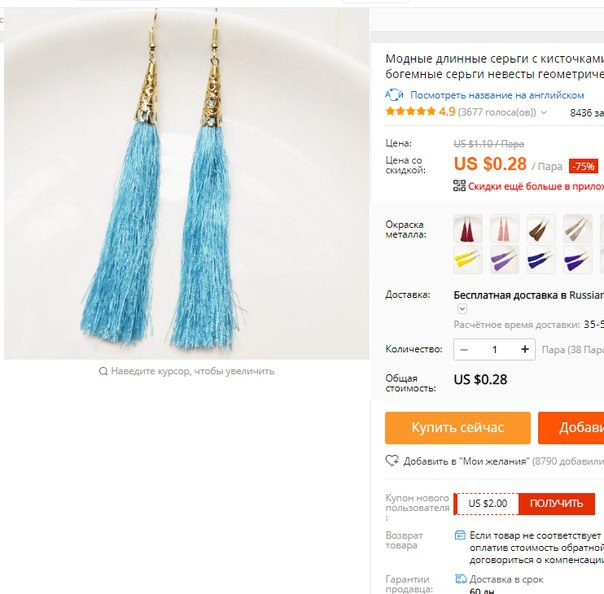604x594 pixels.
Task: Increase quantity with the plus button
Action: 524,349
